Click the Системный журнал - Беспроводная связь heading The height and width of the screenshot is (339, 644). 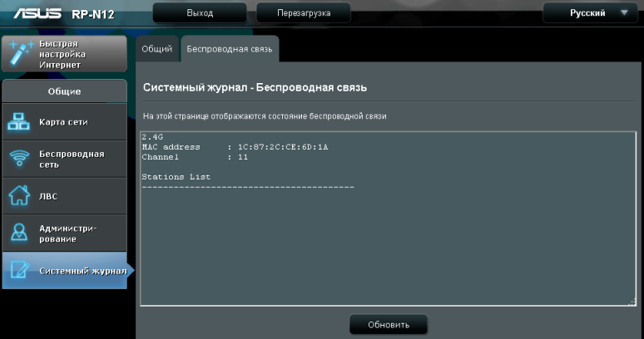point(255,87)
